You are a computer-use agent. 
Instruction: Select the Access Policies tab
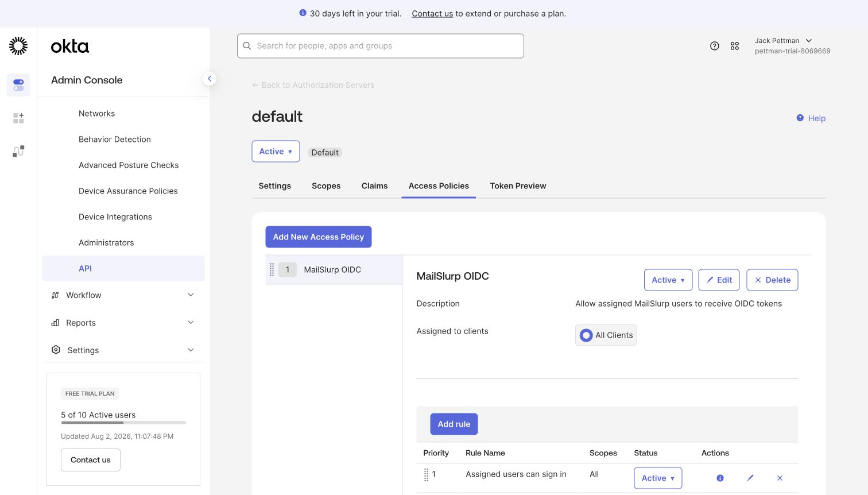pos(439,186)
